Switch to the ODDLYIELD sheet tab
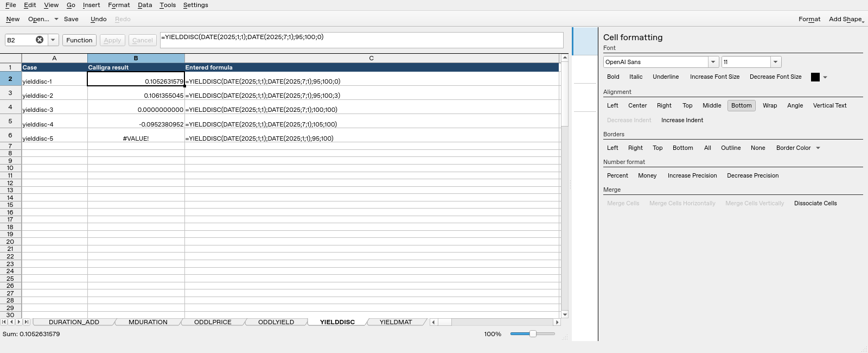Image resolution: width=868 pixels, height=353 pixels. (x=276, y=322)
